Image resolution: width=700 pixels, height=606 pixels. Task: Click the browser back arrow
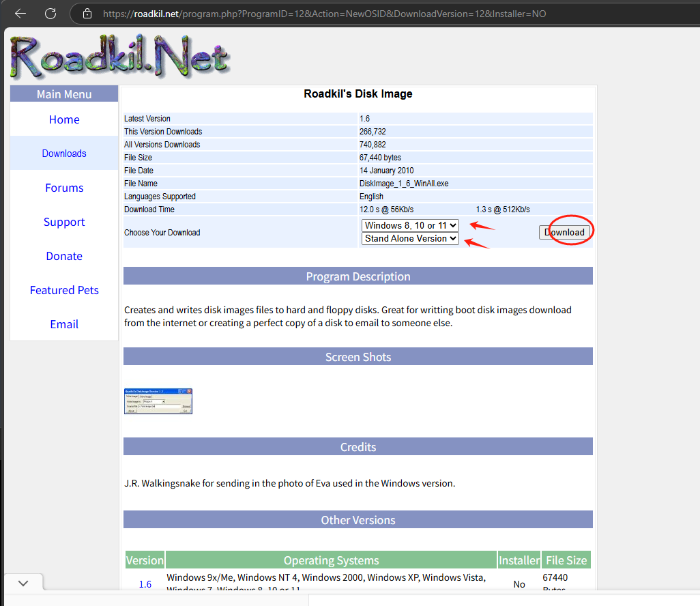pos(20,14)
